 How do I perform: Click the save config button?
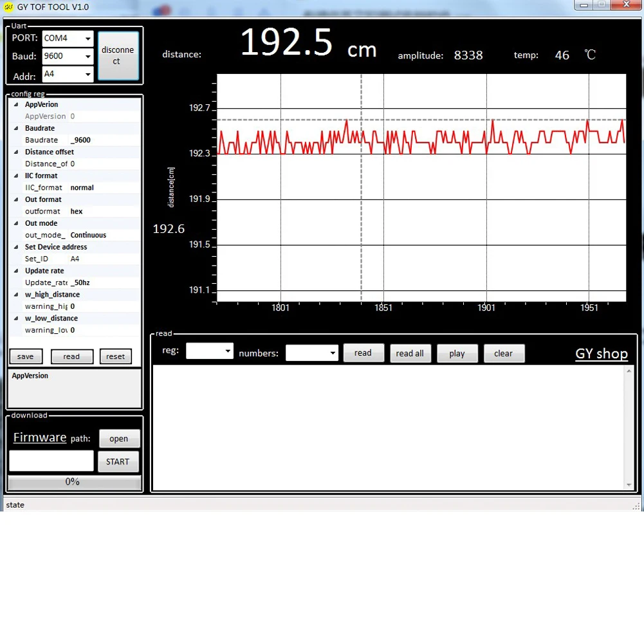26,356
